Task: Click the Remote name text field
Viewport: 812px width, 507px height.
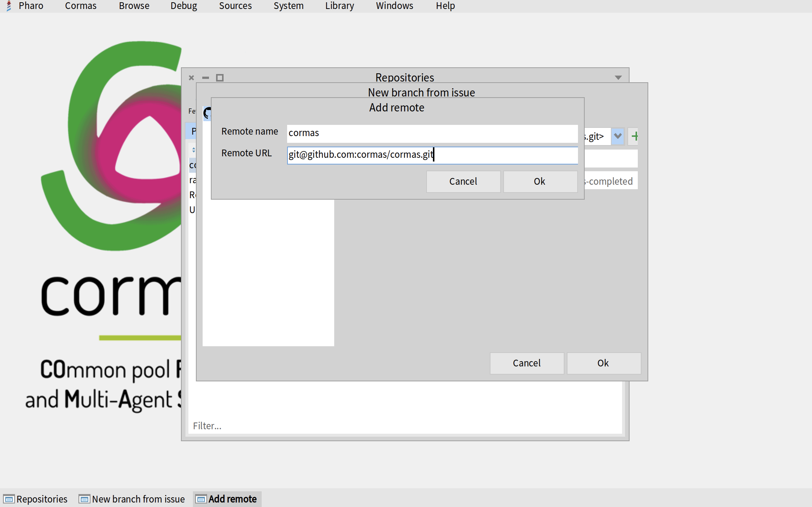Action: (x=432, y=133)
